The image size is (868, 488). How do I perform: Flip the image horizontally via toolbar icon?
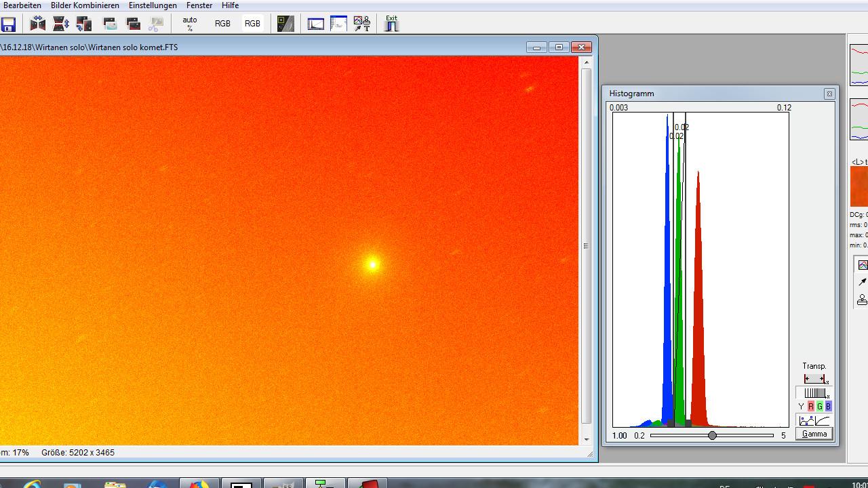(x=38, y=24)
